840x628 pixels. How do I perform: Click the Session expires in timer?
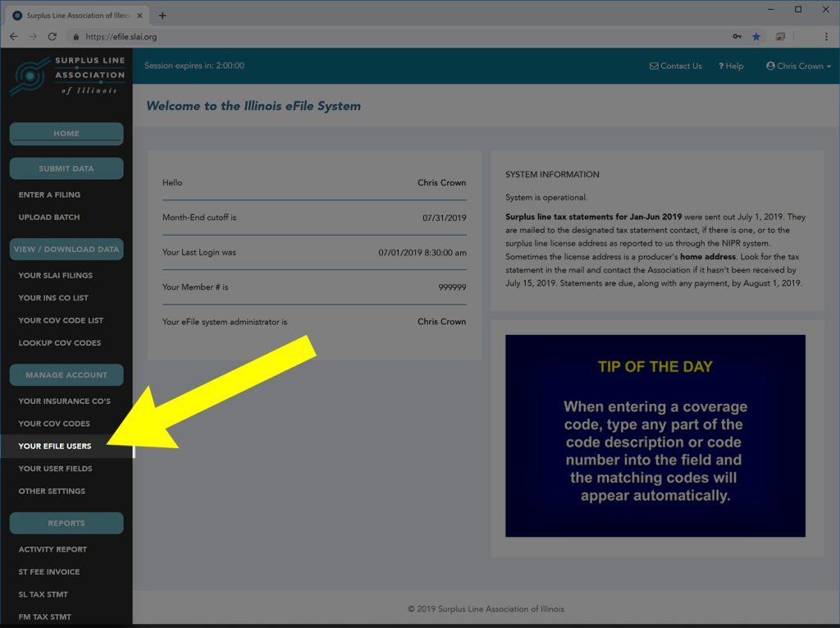[x=194, y=66]
